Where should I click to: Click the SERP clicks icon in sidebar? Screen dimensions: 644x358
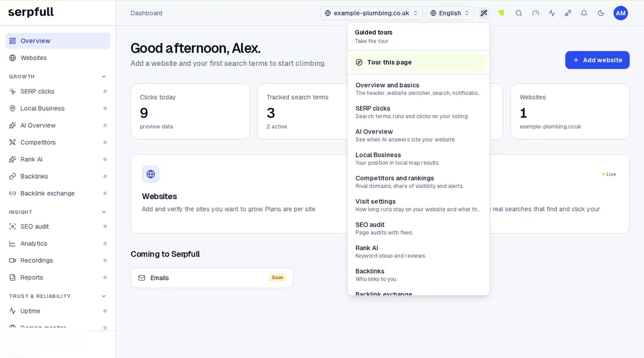[x=12, y=91]
